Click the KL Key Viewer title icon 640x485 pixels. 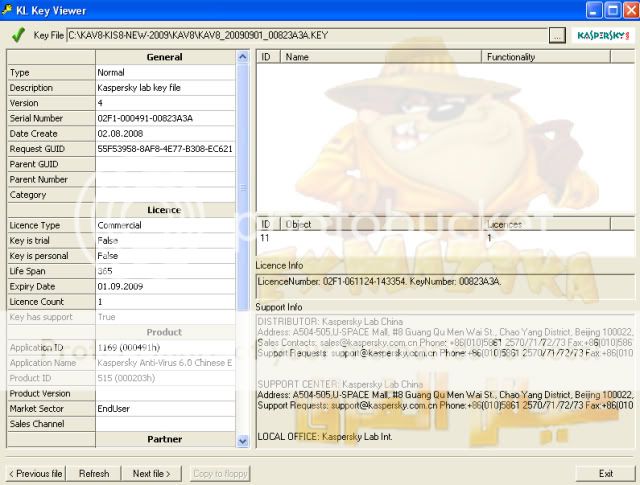[7, 10]
